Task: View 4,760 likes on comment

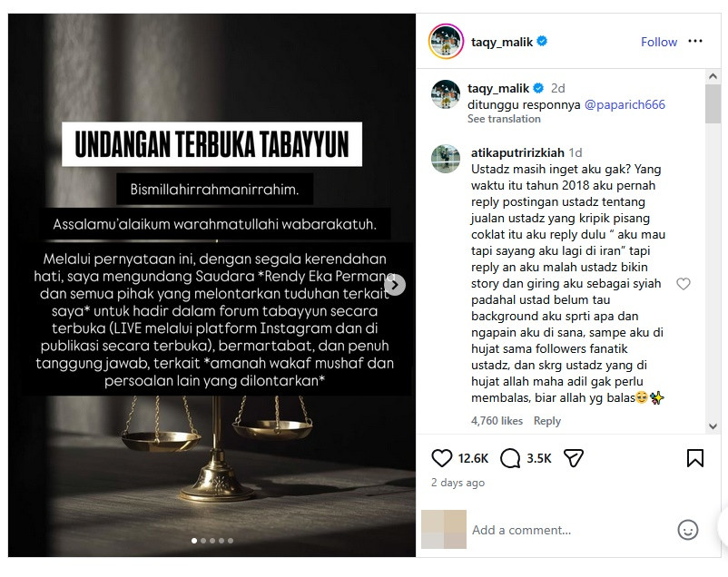Action: (x=497, y=421)
